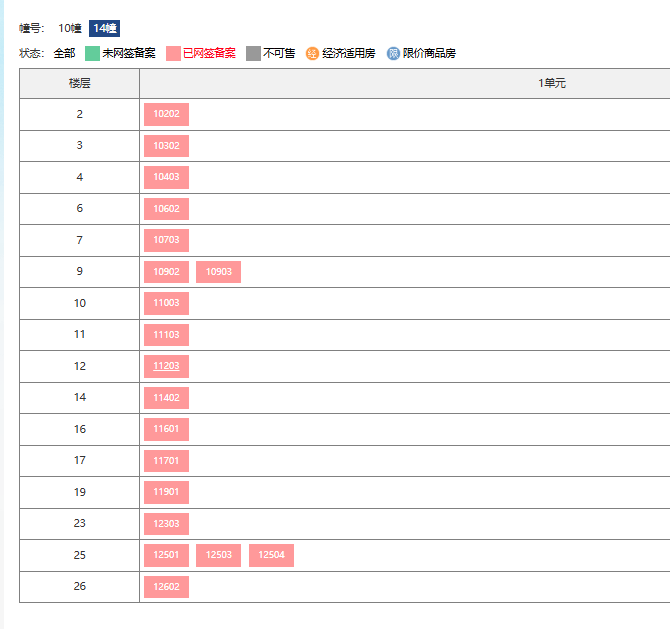Select room 10903 on floor 9
The image size is (670, 629).
(218, 272)
